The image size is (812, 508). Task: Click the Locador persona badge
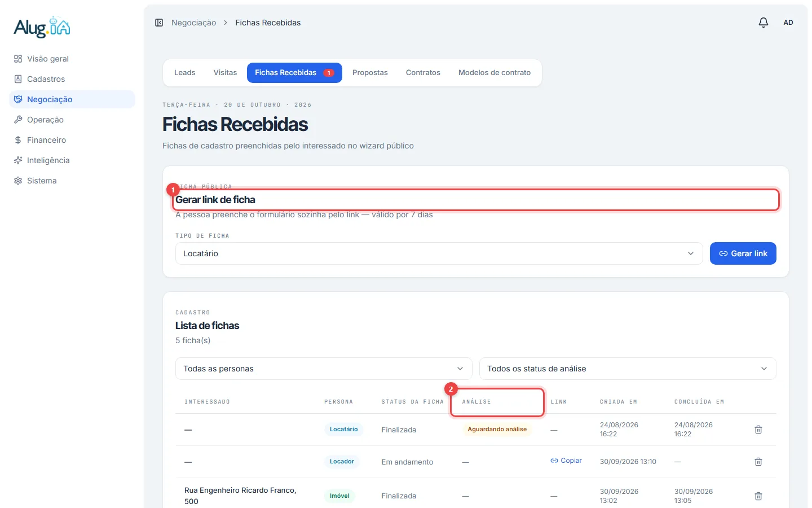pyautogui.click(x=342, y=462)
